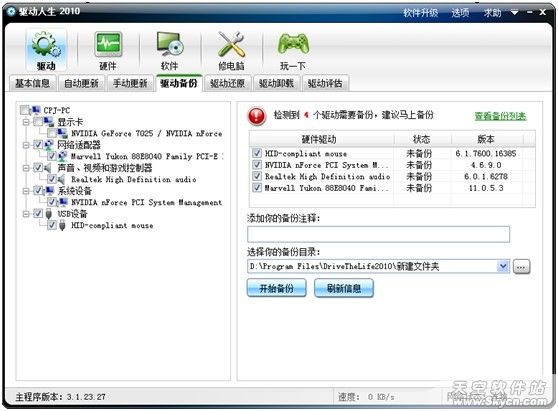
Task: Click the speaker icon beside 声音、视频和游戏控制器
Action: (48, 168)
